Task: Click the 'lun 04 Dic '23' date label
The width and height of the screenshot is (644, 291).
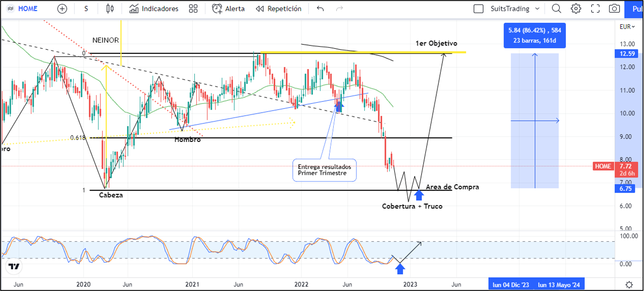Action: (x=511, y=285)
